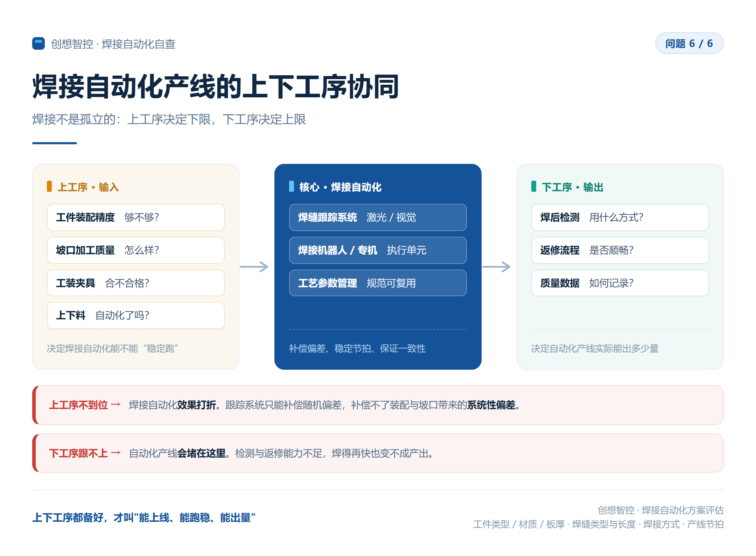This screenshot has height=556, width=756.
Task: Select the 焊缝跟踪系统 card
Action: [x=378, y=217]
